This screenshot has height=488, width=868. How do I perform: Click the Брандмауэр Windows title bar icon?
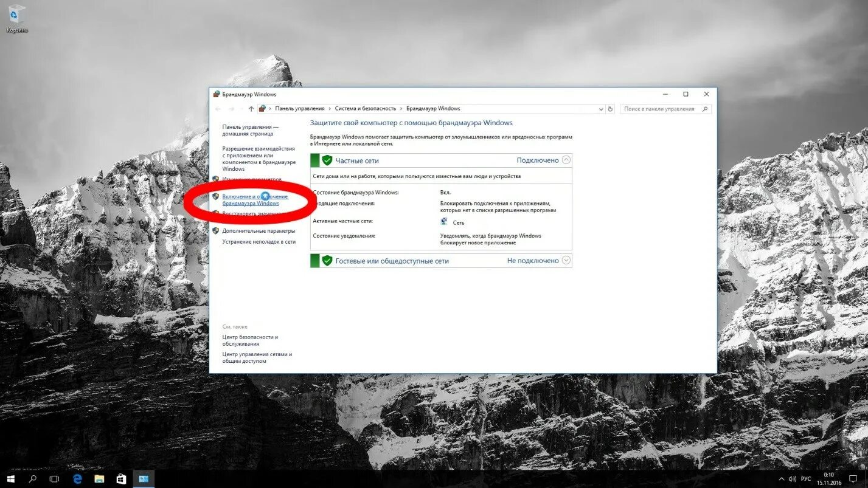(x=217, y=94)
